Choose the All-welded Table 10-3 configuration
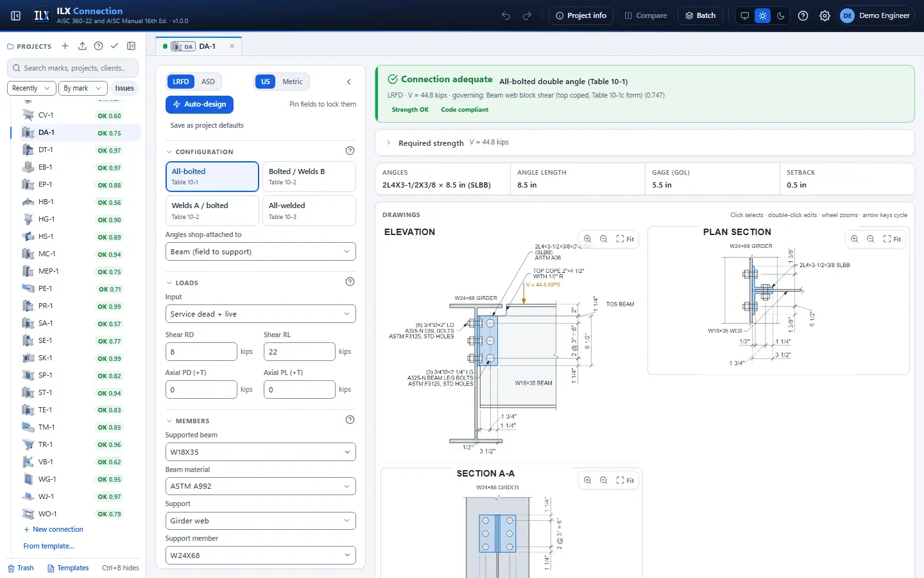Screen dimensions: 924x578 pyautogui.click(x=309, y=211)
